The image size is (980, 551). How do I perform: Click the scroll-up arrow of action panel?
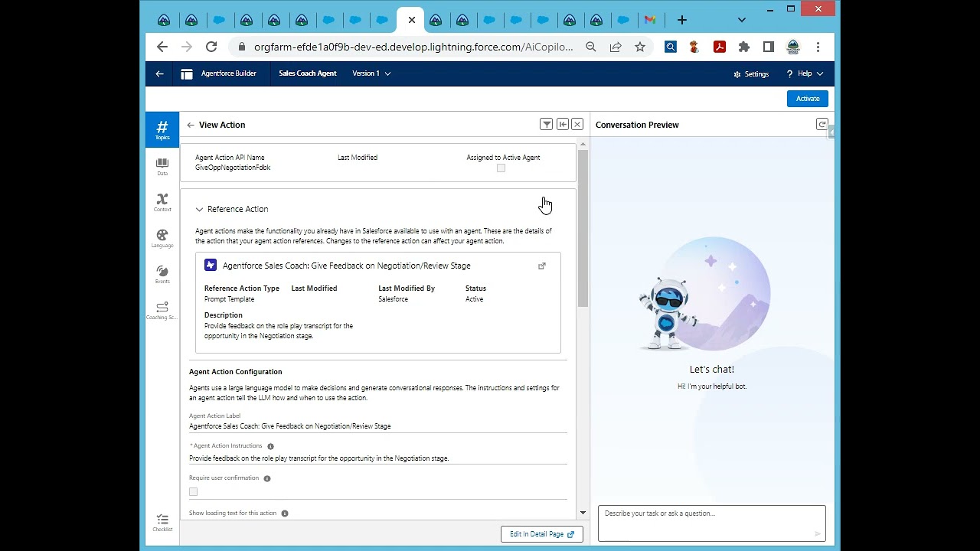[583, 144]
